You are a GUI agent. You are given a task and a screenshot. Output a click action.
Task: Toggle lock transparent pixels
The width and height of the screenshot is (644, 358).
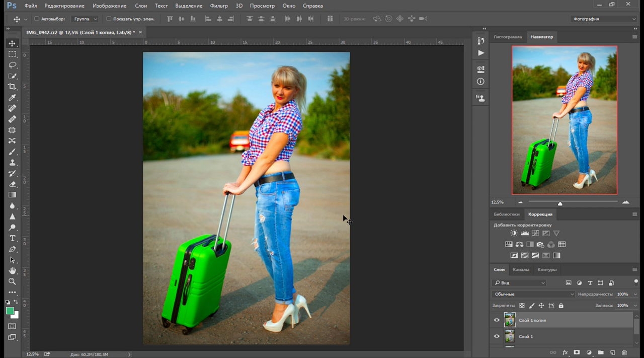522,306
